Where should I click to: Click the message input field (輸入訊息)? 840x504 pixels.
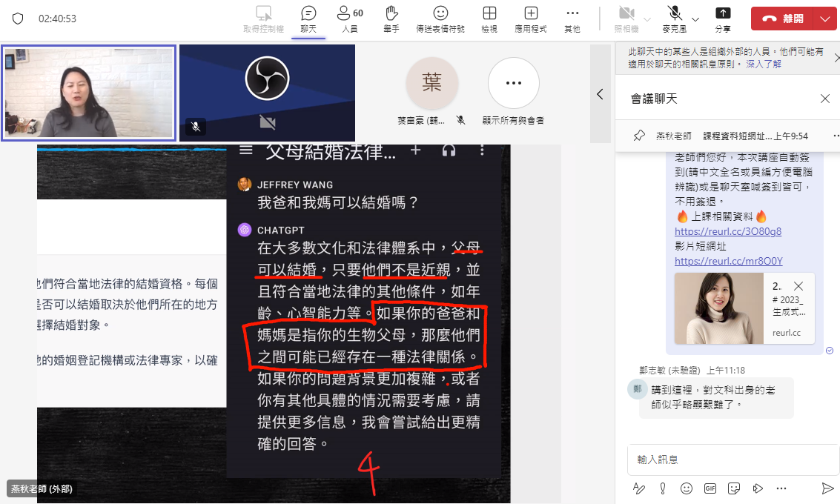[x=732, y=460]
